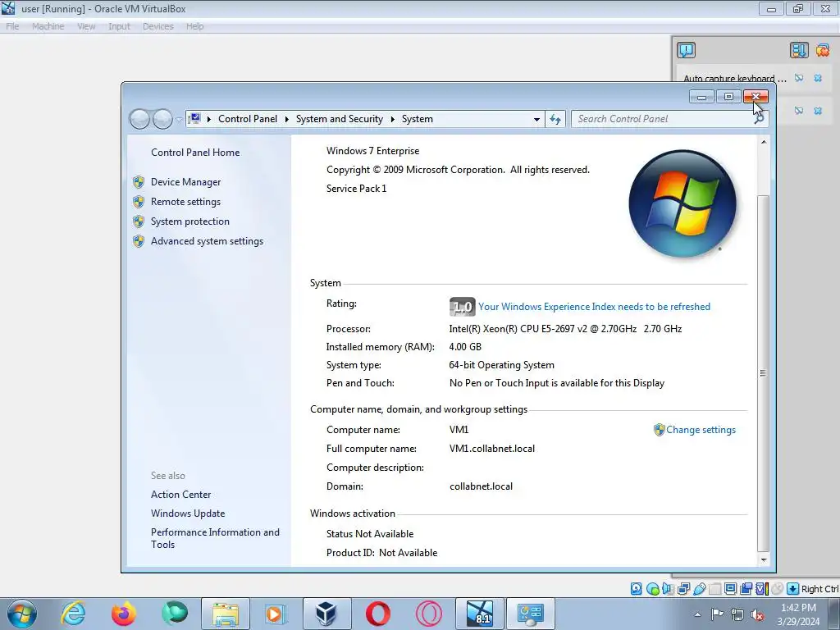The height and width of the screenshot is (630, 840).
Task: Click the Forward navigation button
Action: [162, 119]
